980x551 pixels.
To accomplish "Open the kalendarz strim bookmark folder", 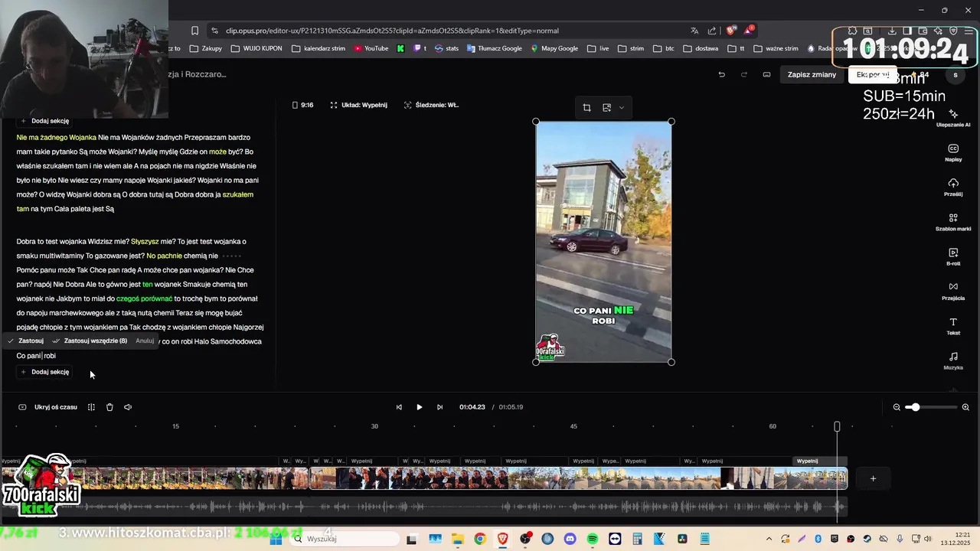I will tap(318, 48).
